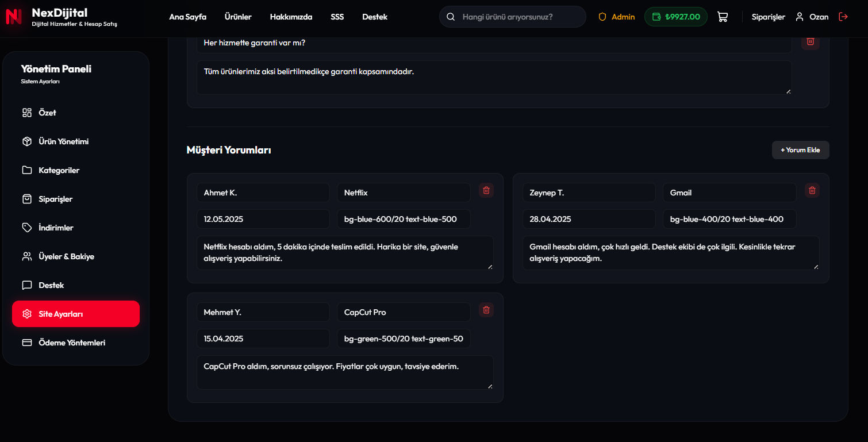This screenshot has height=442, width=868.
Task: Focus the product search field
Action: 513,17
